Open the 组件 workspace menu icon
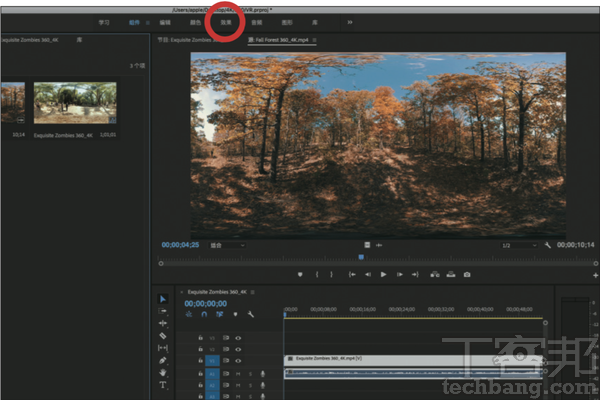 [148, 23]
